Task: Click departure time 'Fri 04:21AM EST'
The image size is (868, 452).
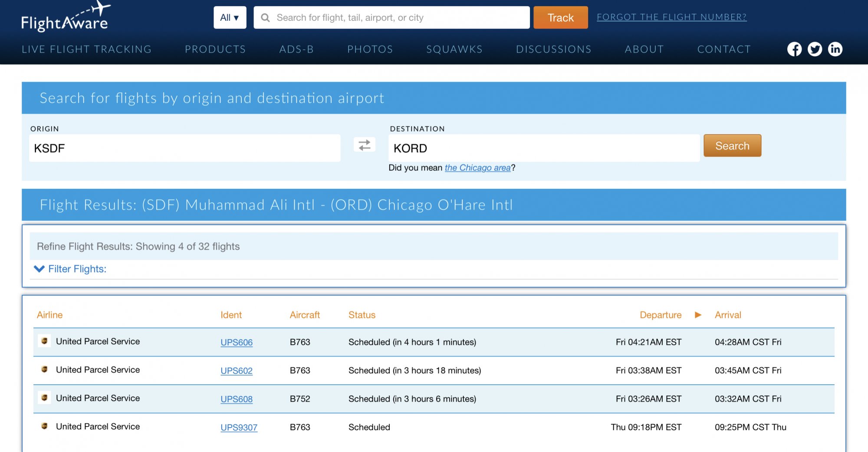Action: pyautogui.click(x=648, y=342)
